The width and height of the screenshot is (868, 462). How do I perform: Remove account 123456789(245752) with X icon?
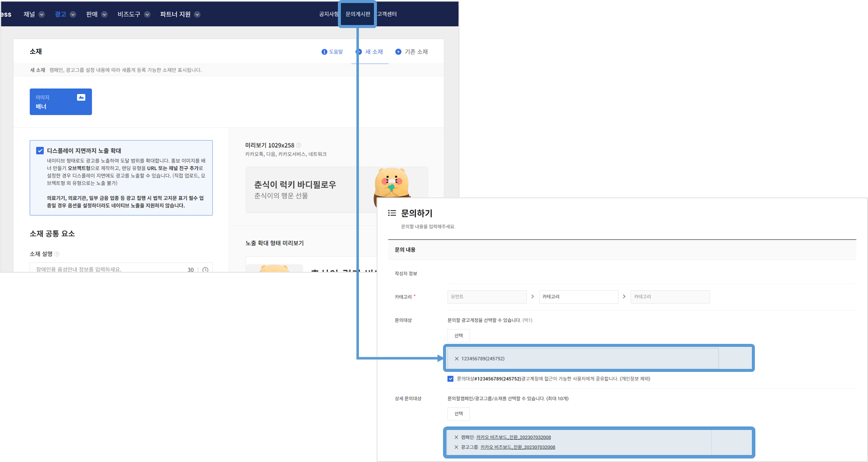click(x=457, y=359)
